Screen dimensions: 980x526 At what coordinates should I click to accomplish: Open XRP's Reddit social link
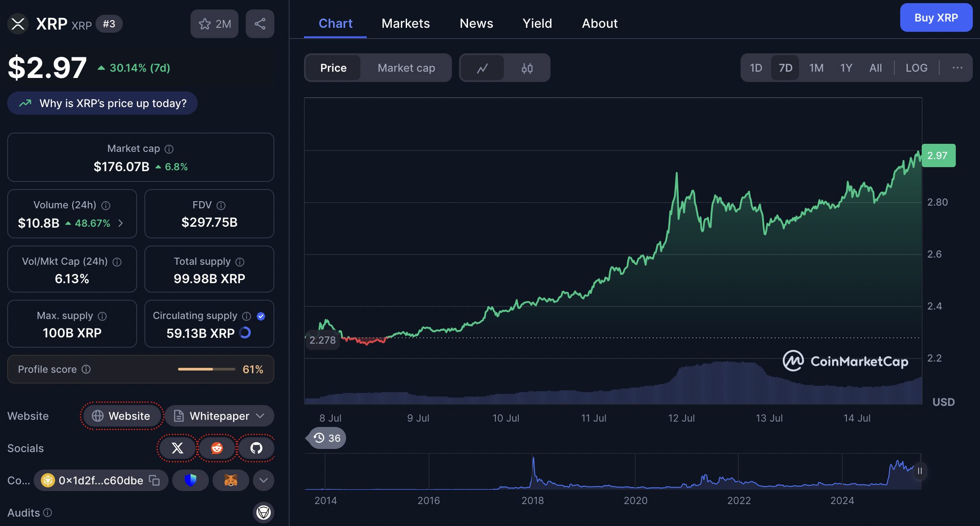[217, 448]
